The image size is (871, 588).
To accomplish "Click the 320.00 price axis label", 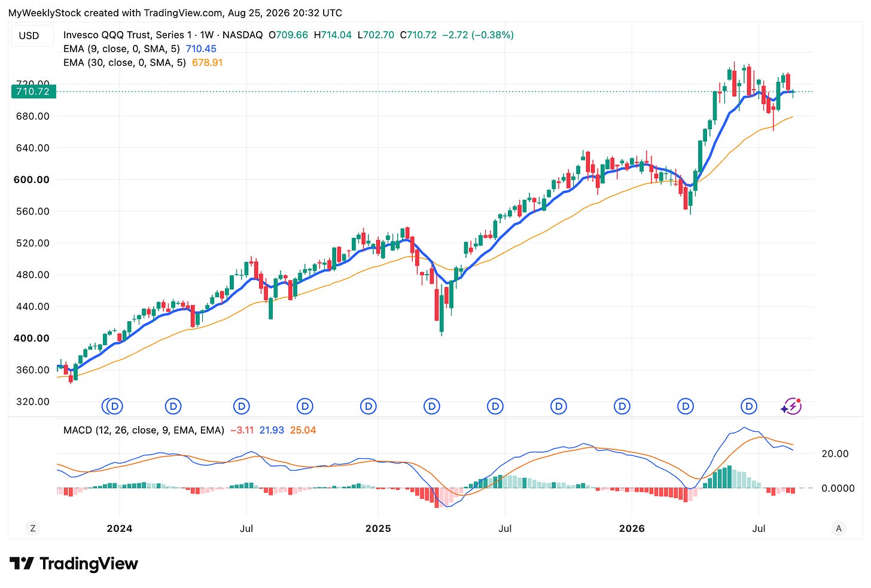I will (x=33, y=401).
